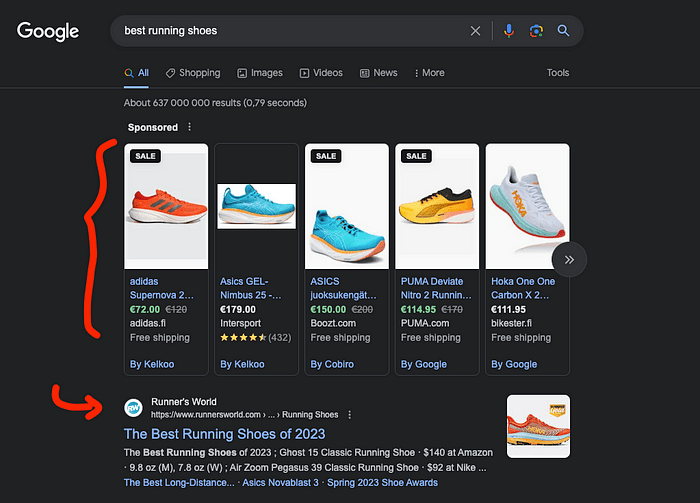Image resolution: width=700 pixels, height=503 pixels.
Task: Click By Google under the Hoka card
Action: tap(514, 364)
